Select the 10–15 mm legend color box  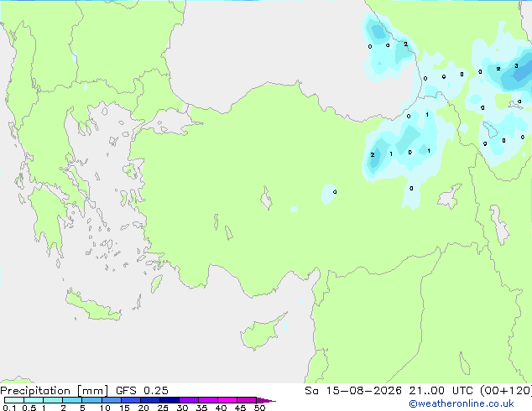coord(111,400)
